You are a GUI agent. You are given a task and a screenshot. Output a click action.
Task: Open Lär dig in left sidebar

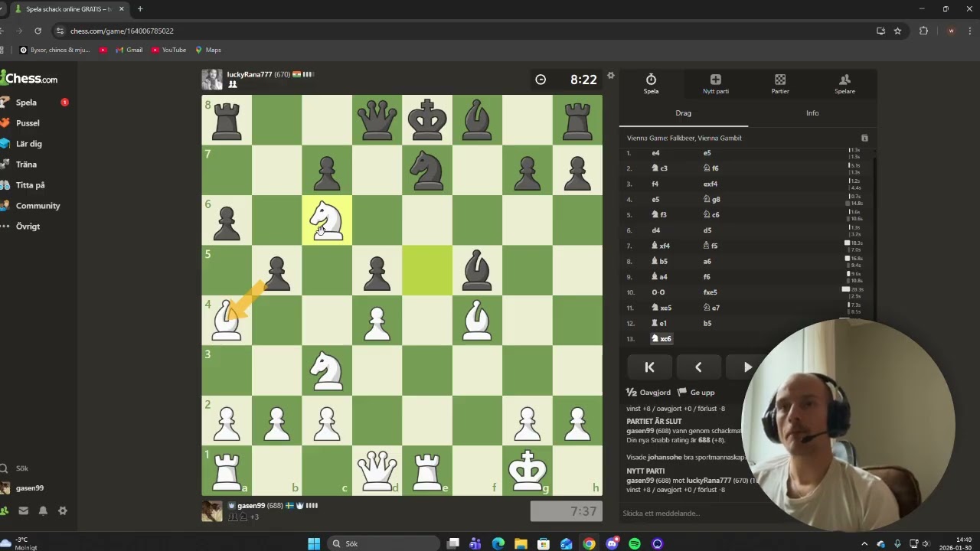point(29,144)
